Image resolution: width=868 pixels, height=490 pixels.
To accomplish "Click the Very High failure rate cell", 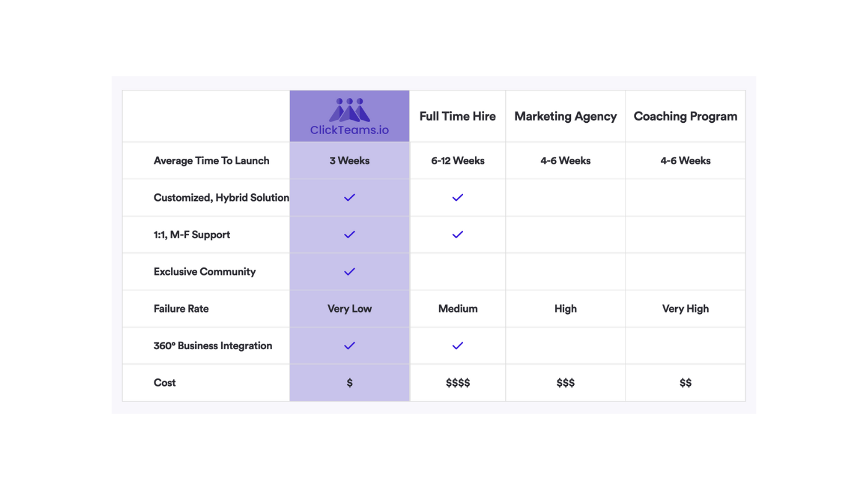I will point(685,308).
